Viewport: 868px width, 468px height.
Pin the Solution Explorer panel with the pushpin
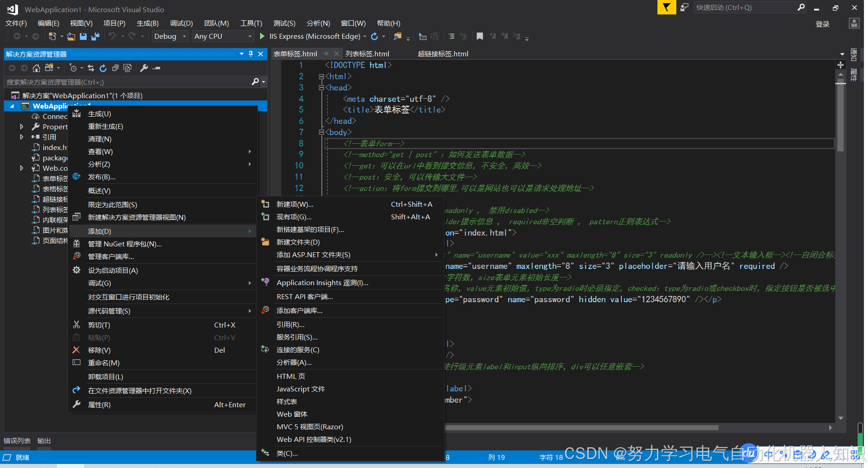(251, 54)
